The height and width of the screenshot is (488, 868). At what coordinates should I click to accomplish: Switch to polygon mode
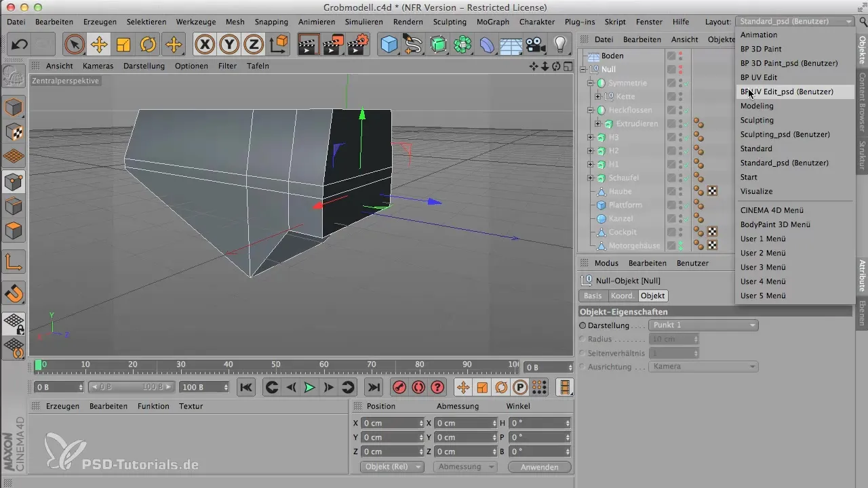point(14,231)
